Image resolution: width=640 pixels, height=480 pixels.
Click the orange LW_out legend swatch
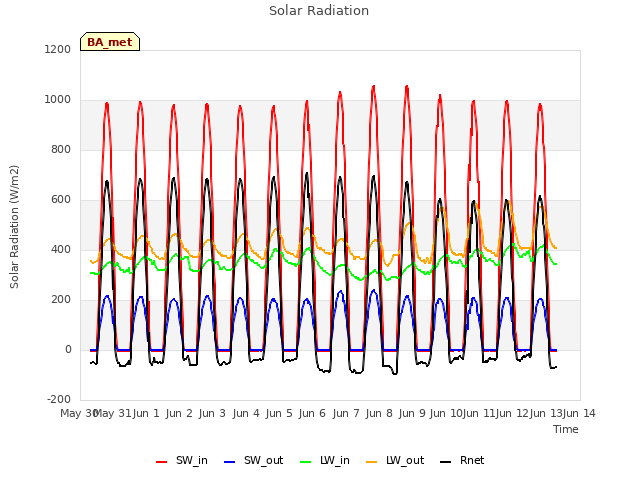point(371,462)
